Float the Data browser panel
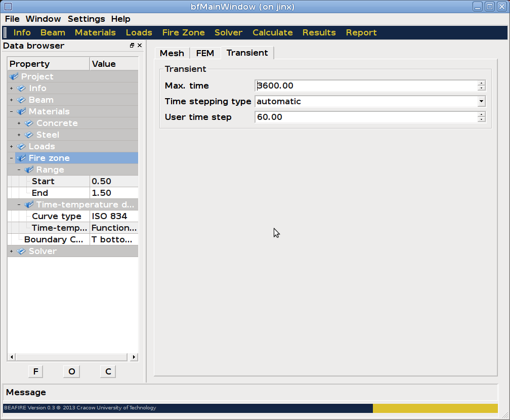Viewport: 510px width, 420px height. coord(132,46)
